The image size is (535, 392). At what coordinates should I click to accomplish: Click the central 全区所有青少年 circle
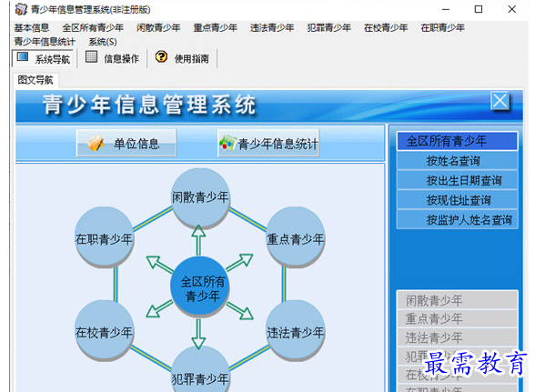(200, 286)
